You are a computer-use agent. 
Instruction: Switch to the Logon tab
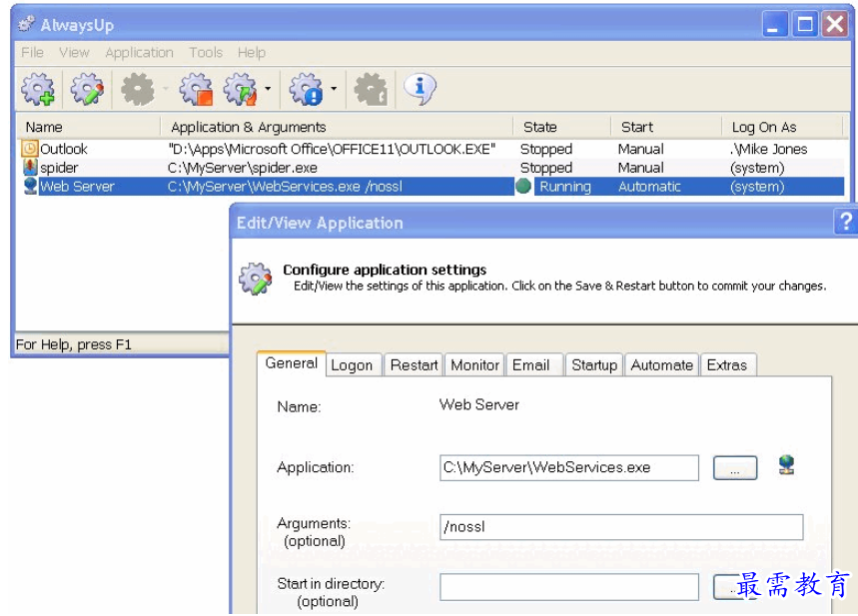(352, 364)
